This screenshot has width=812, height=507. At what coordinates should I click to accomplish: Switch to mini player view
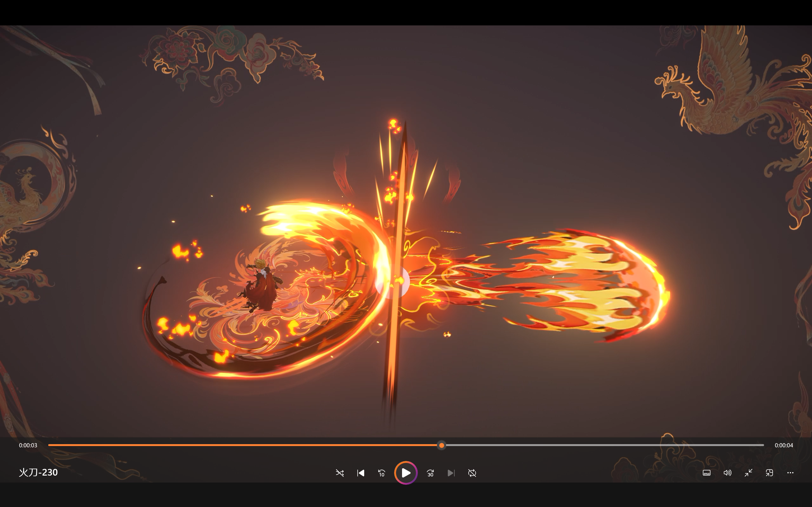(769, 473)
